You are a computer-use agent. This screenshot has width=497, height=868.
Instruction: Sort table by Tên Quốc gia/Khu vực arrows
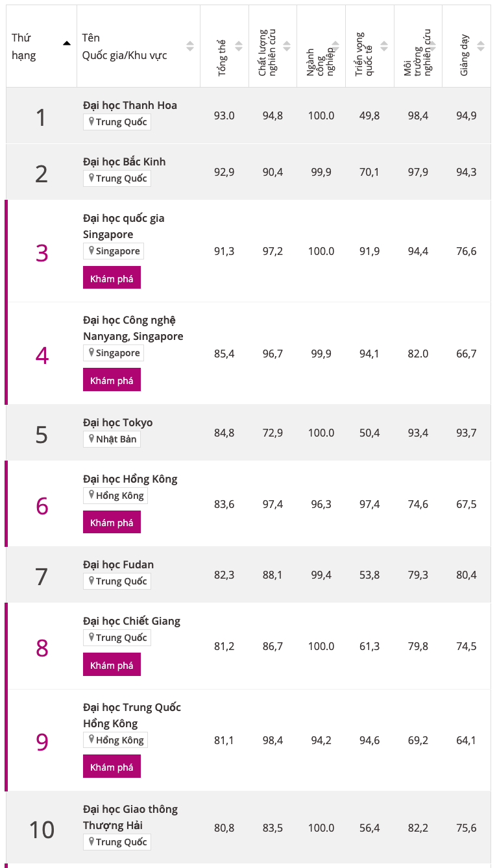click(190, 46)
